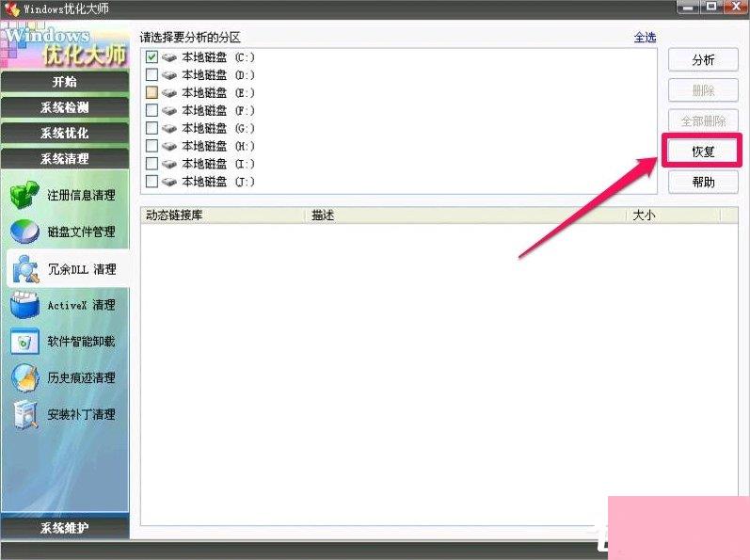Expand the 系统优化 sidebar section
The height and width of the screenshot is (560, 750).
[x=65, y=133]
